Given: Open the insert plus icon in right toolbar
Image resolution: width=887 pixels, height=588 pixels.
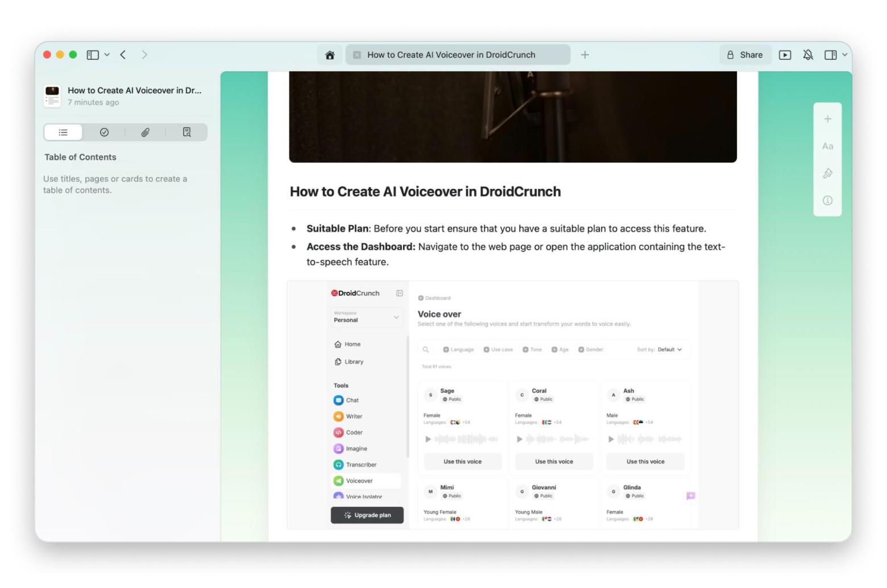Looking at the screenshot, I should 827,119.
